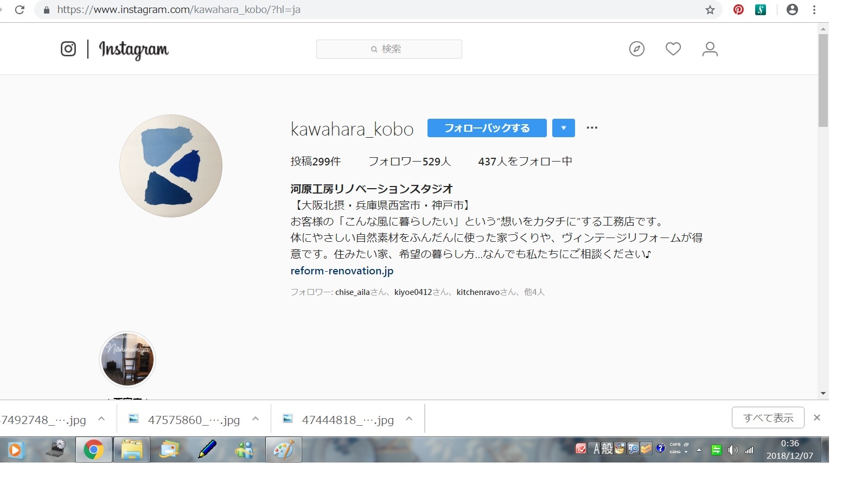Click the すべて表示 downloads button
Image resolution: width=868 pixels, height=488 pixels.
click(x=768, y=418)
